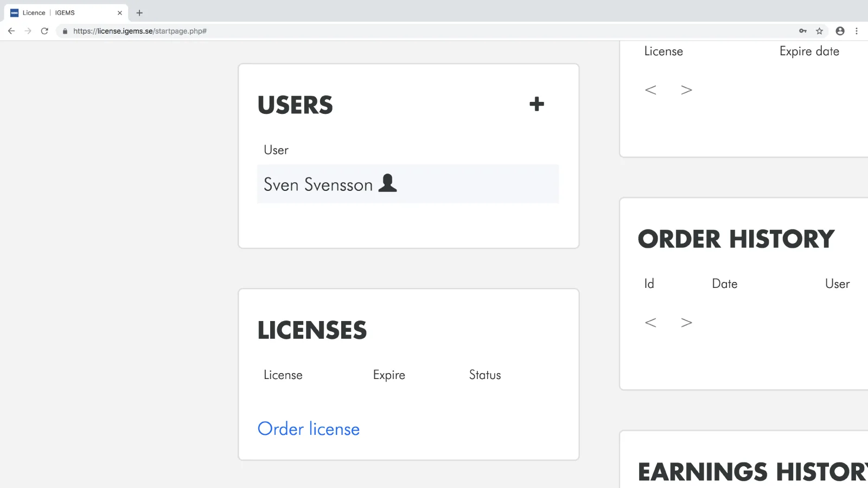868x488 pixels.
Task: Go to previous page of Order History
Action: [x=650, y=323]
